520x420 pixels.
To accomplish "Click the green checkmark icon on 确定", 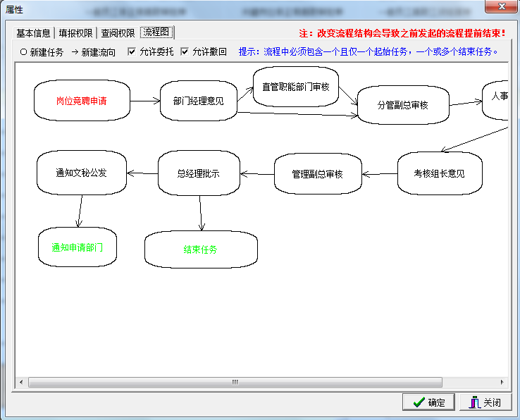I will tap(419, 402).
